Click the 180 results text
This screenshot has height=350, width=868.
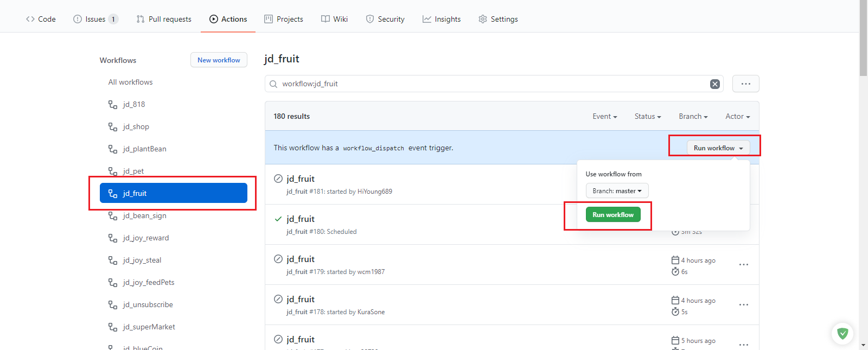pyautogui.click(x=292, y=116)
